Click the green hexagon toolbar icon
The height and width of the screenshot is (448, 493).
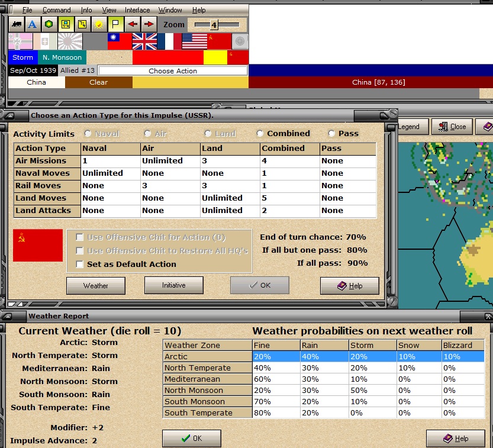49,24
